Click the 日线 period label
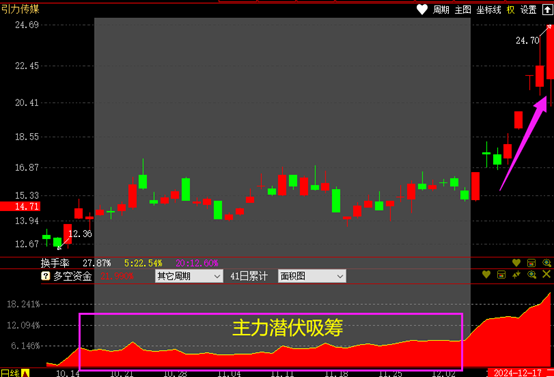 coord(10,373)
